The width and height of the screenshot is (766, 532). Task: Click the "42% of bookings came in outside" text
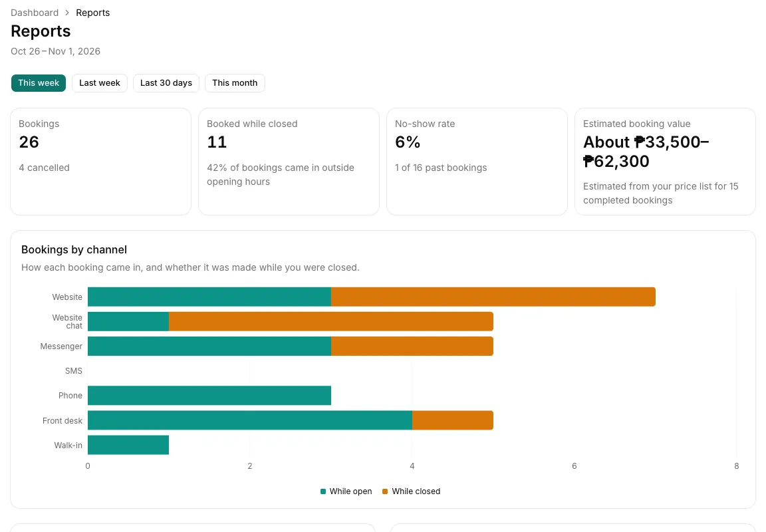pos(281,168)
